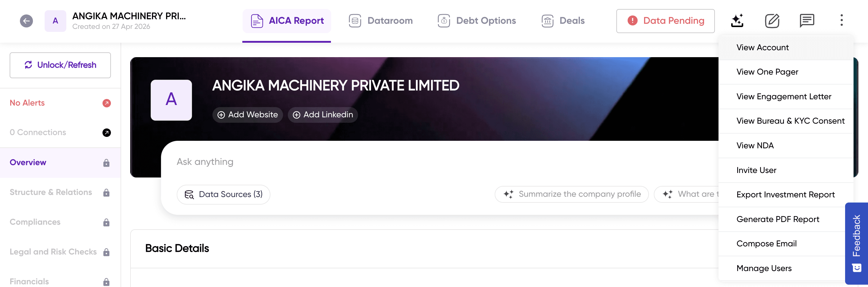Click the back arrow to return

coord(26,20)
